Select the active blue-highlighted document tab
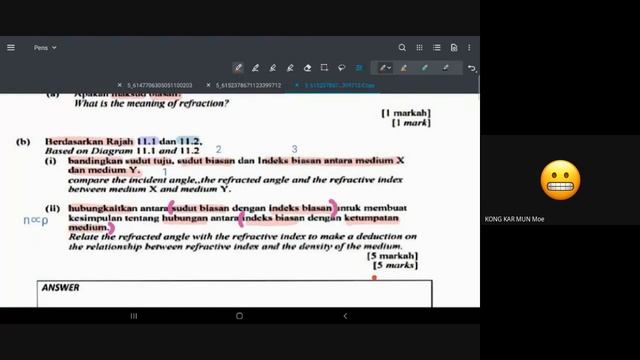Image resolution: width=640 pixels, height=360 pixels. tap(340, 85)
